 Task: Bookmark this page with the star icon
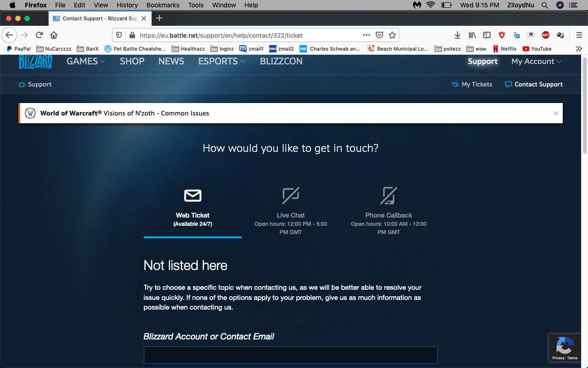[x=392, y=35]
